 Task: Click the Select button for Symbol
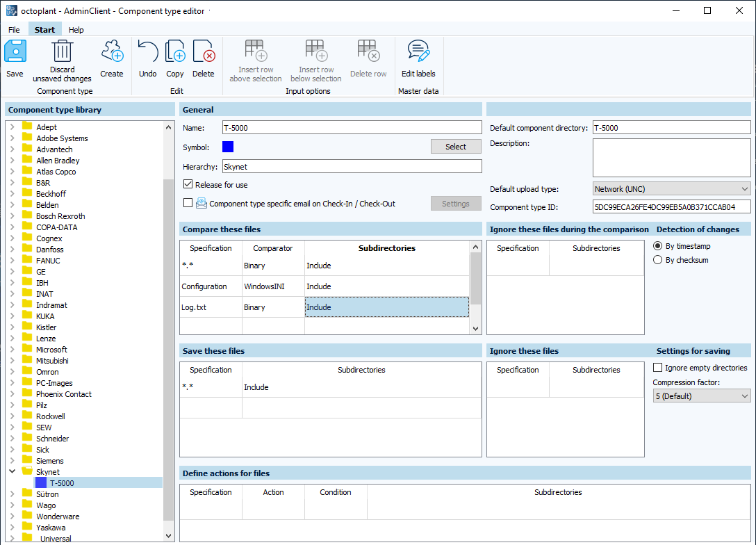coord(456,147)
